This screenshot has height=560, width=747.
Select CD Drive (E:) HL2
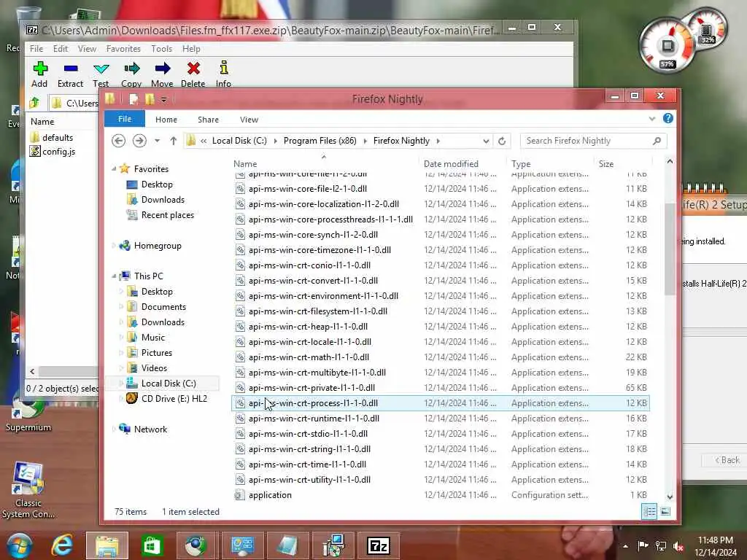174,399
